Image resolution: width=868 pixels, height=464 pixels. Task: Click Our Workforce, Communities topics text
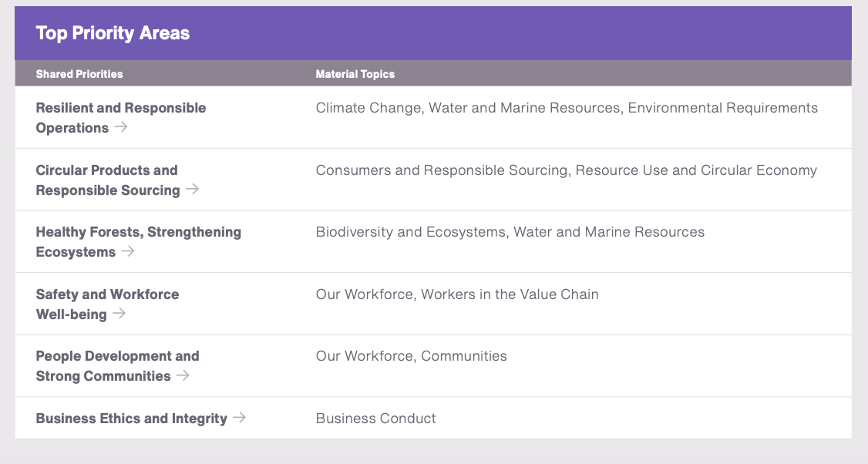(412, 356)
